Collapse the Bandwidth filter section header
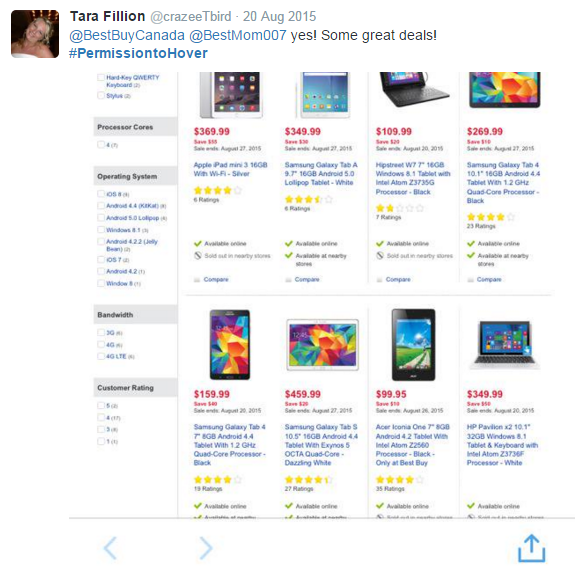Screen dimensions: 584x569 [x=136, y=315]
